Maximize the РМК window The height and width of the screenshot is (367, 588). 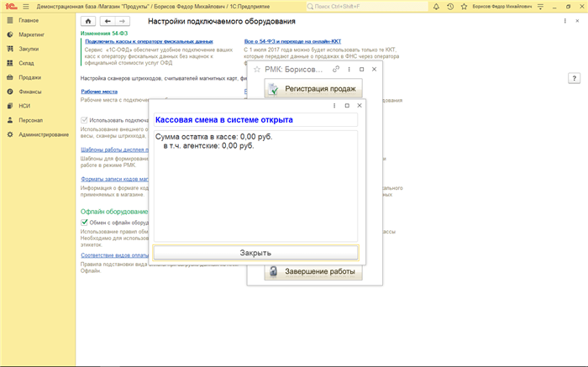click(x=361, y=70)
